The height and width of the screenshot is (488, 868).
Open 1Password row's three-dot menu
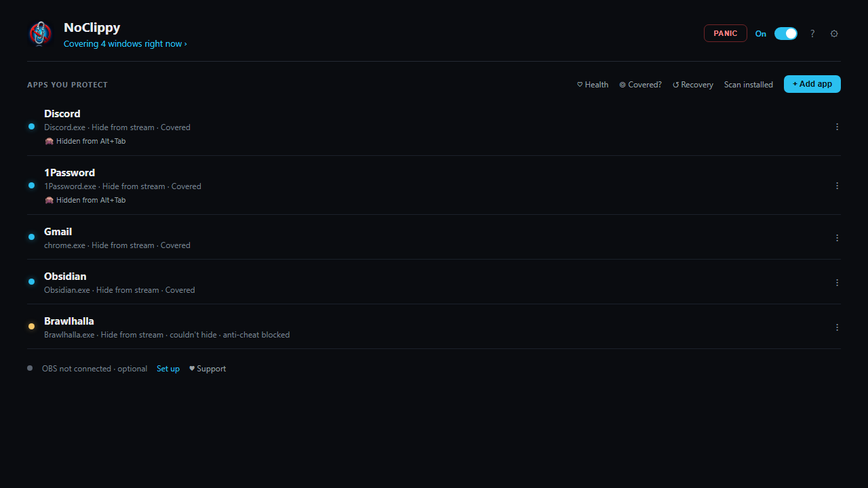[837, 186]
